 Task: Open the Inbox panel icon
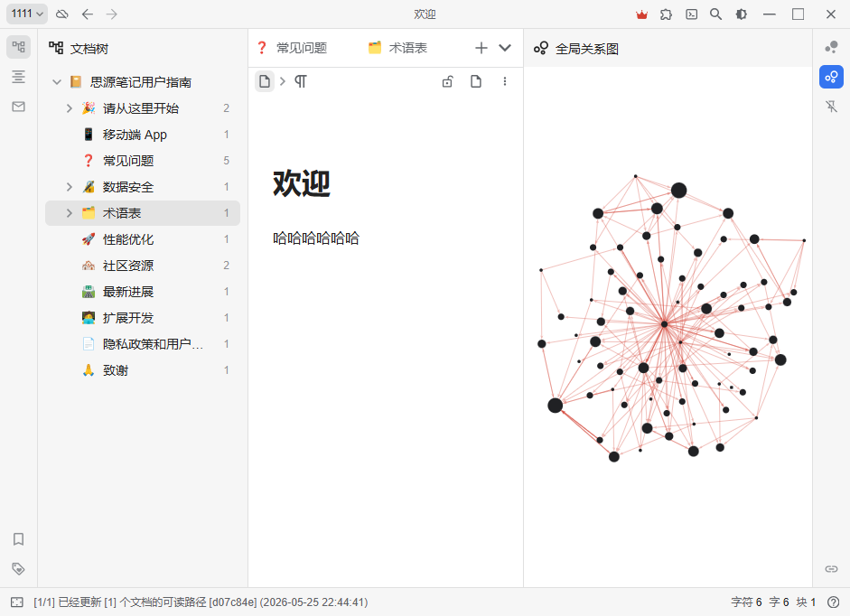[x=18, y=107]
